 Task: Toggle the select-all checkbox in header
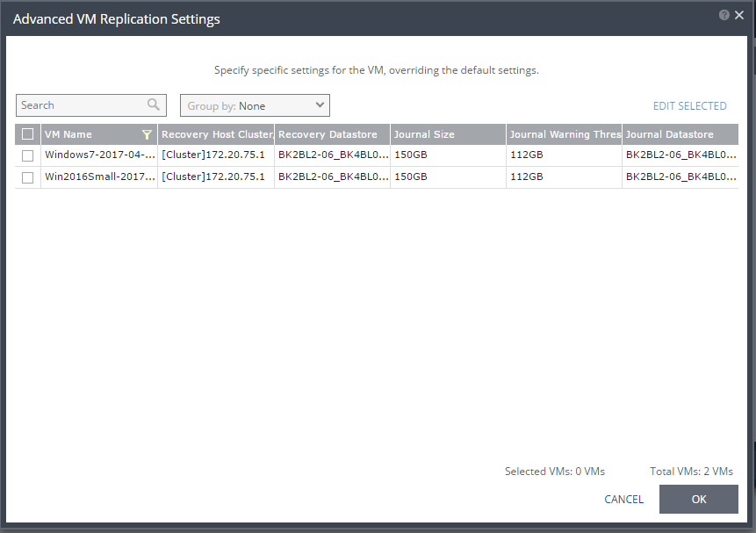click(x=27, y=134)
